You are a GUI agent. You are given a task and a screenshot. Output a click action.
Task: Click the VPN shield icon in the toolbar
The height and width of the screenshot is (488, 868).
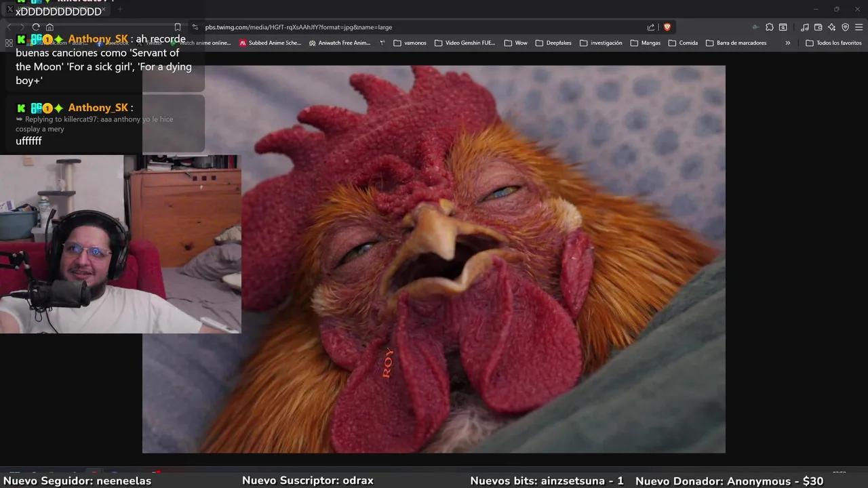click(x=846, y=27)
